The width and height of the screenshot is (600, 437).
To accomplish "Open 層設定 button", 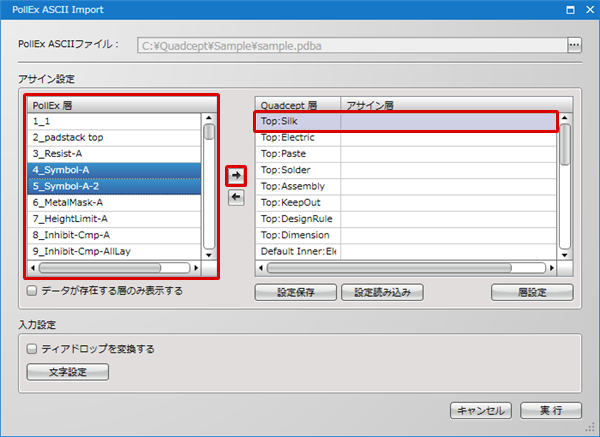I will coord(532,292).
